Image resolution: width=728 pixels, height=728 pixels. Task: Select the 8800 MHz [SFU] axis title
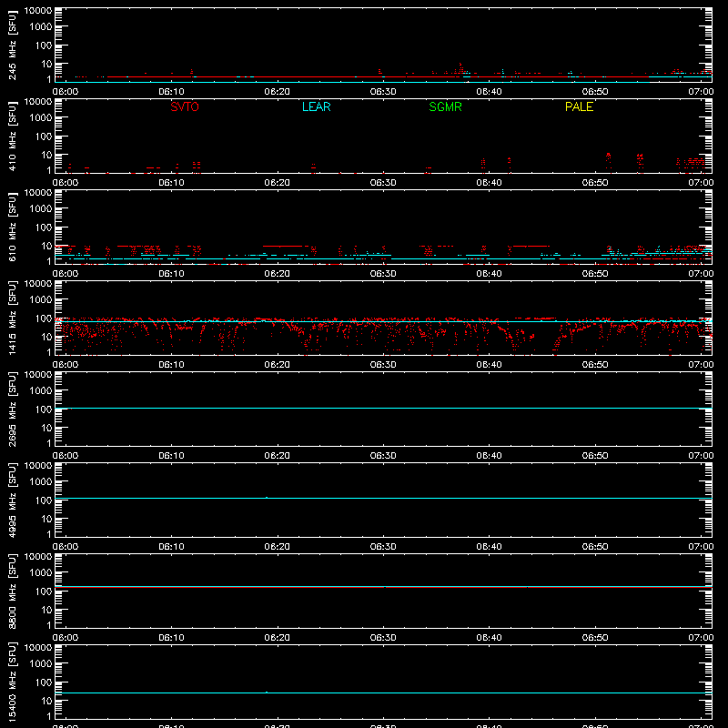[13, 591]
